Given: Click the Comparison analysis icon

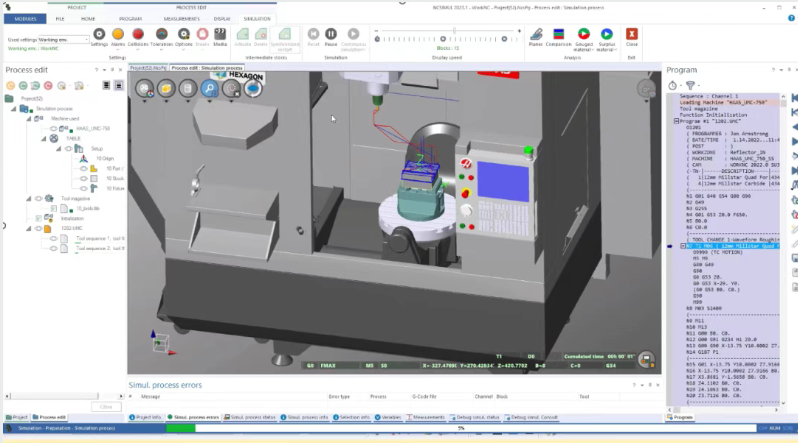Looking at the screenshot, I should [x=558, y=36].
